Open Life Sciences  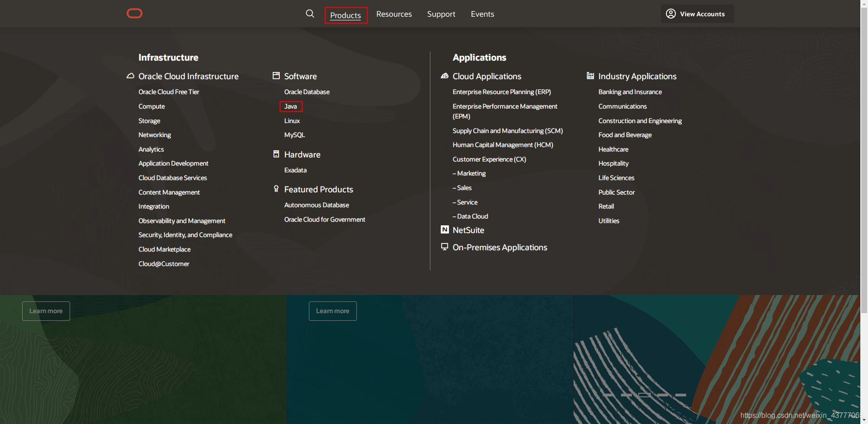click(616, 178)
